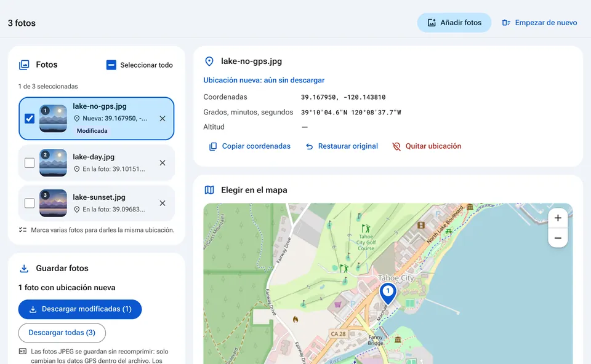Click the Tahoe City Golf Course map label
Screen dimensions: 591x364
click(366, 242)
